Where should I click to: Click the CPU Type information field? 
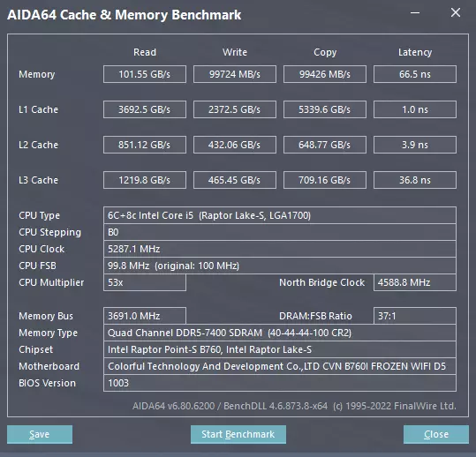tap(280, 215)
